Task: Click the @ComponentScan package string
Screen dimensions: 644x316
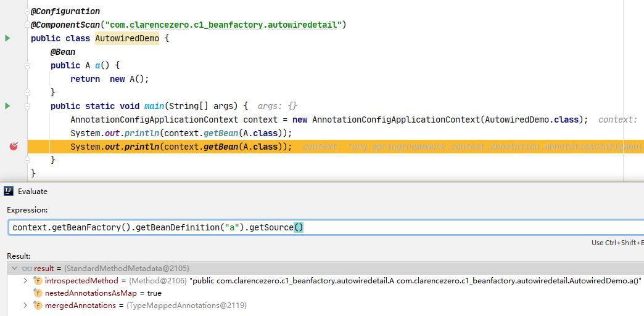Action: coord(224,25)
